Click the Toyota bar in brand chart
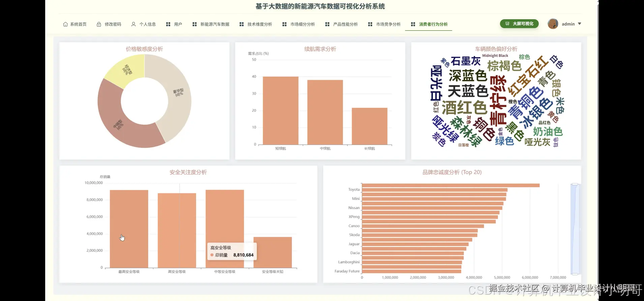 tap(434, 190)
